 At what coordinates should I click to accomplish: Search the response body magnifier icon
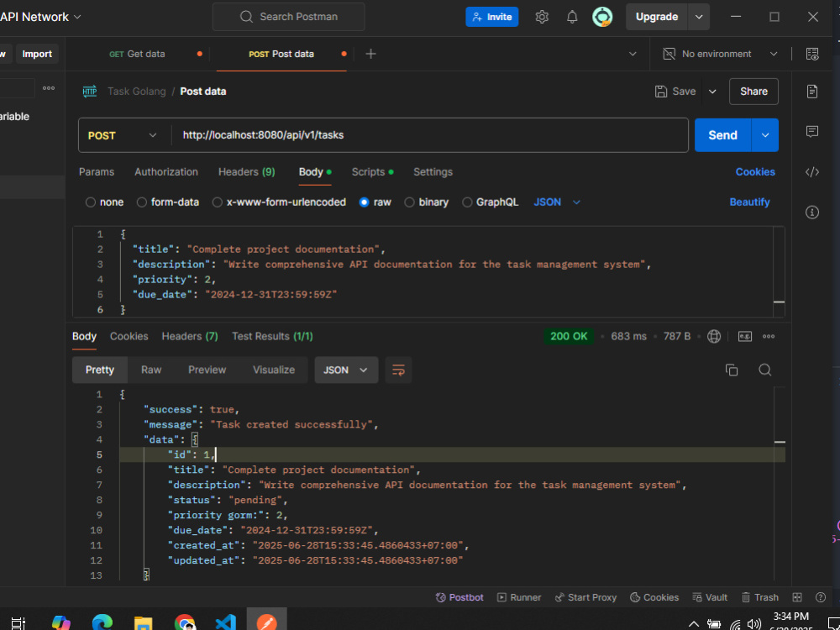click(765, 370)
